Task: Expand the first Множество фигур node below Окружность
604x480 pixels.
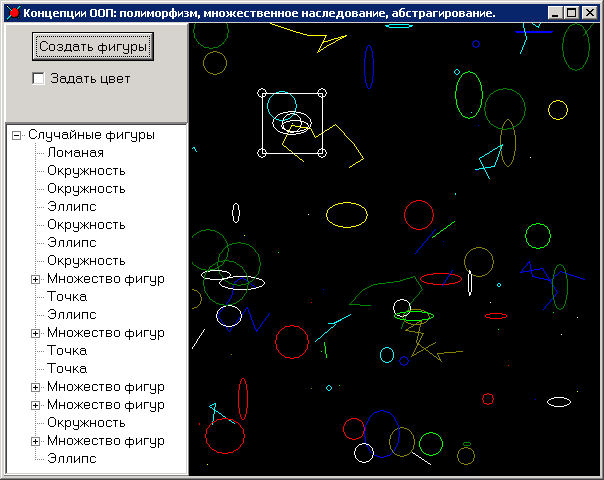Action: [35, 279]
